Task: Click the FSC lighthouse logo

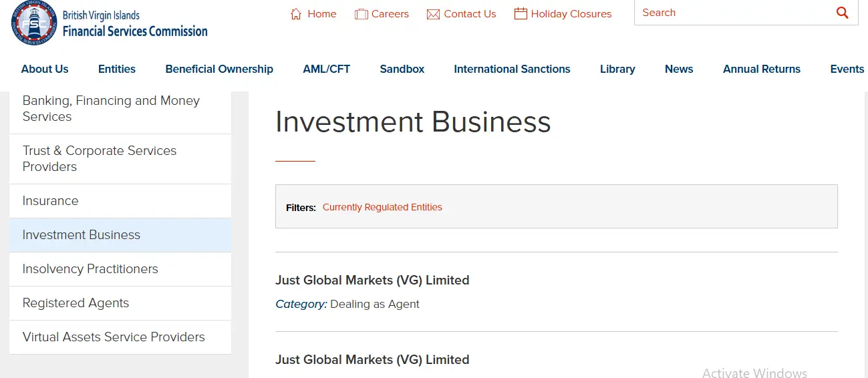Action: (35, 23)
